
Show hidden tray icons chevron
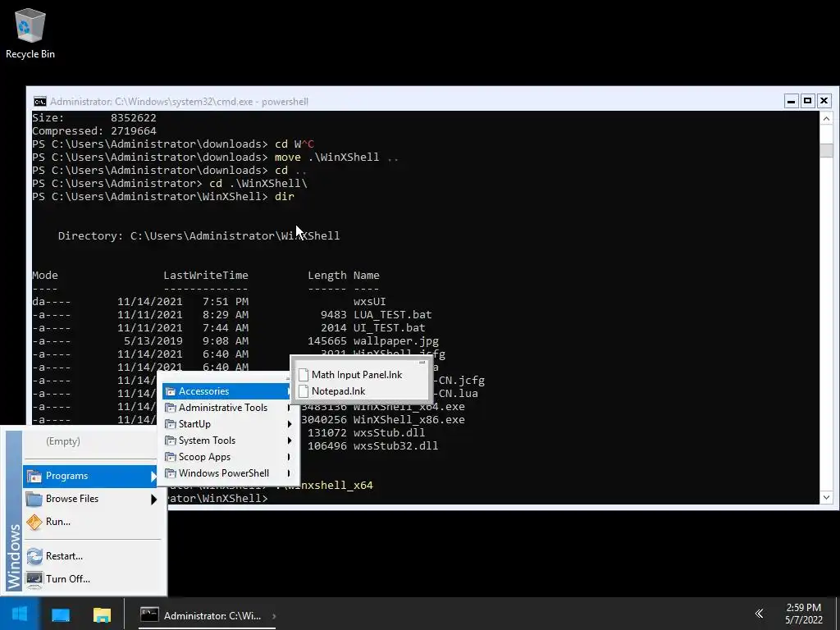[x=759, y=614]
